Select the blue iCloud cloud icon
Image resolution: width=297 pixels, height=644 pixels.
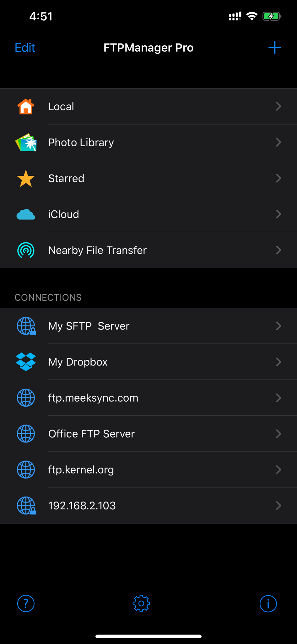click(x=26, y=214)
